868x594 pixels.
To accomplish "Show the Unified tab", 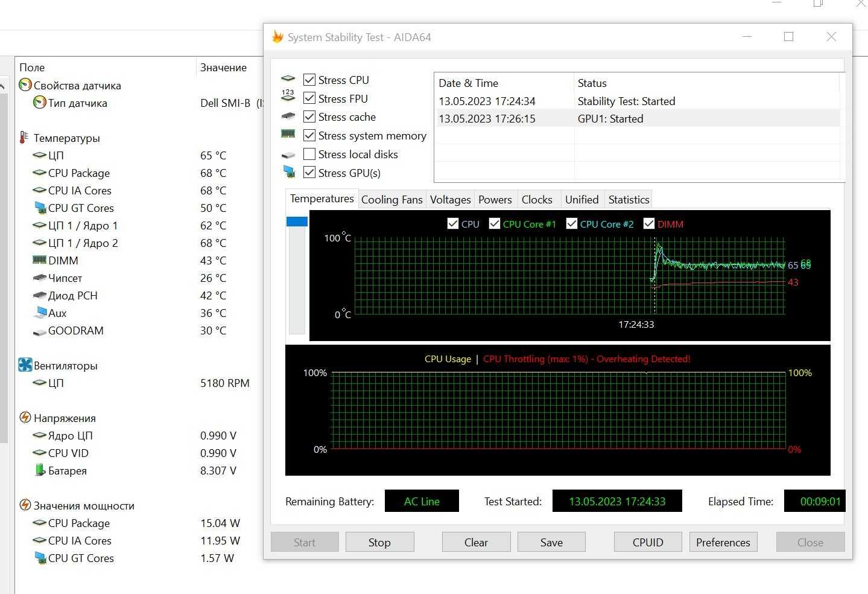I will 581,200.
